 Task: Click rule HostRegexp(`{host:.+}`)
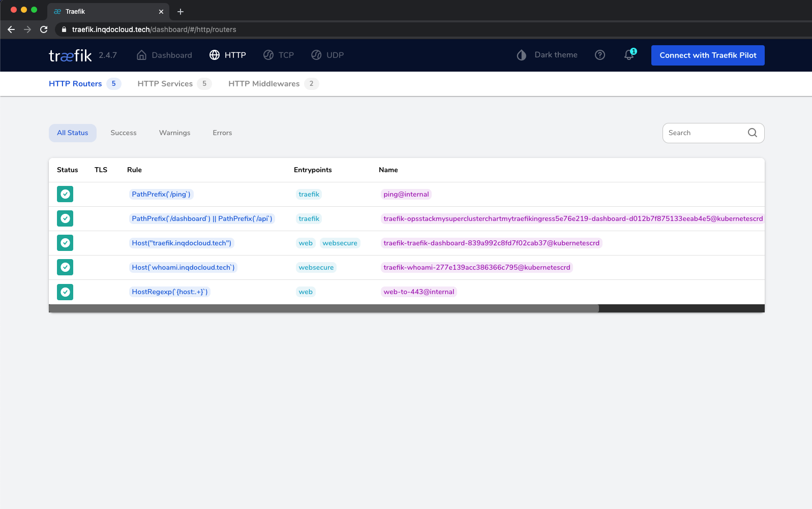coord(170,292)
